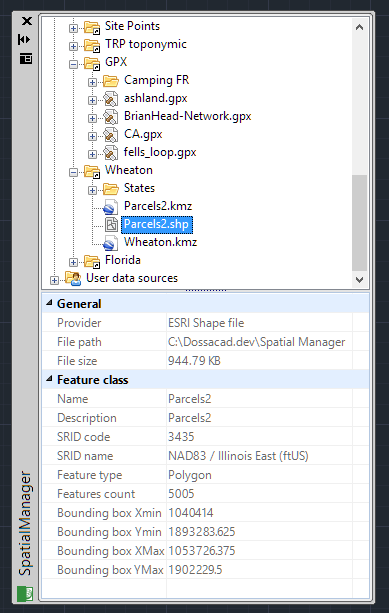Select fells_loop.gpx in the tree

pyautogui.click(x=160, y=152)
